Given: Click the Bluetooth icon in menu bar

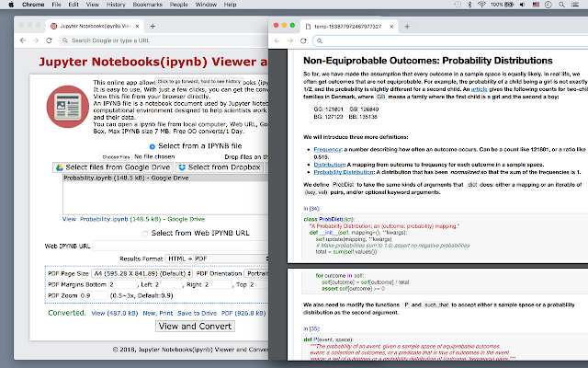Looking at the screenshot, I should [469, 5].
